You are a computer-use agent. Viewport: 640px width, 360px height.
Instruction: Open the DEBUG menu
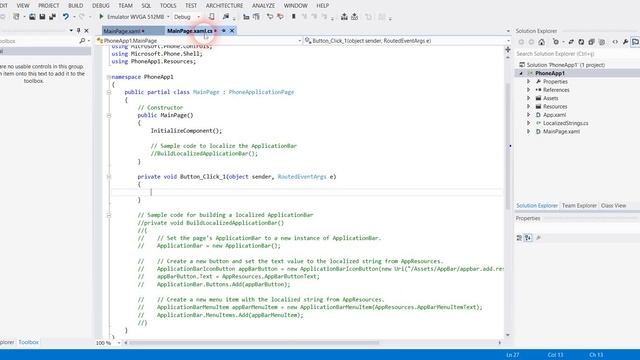click(101, 6)
